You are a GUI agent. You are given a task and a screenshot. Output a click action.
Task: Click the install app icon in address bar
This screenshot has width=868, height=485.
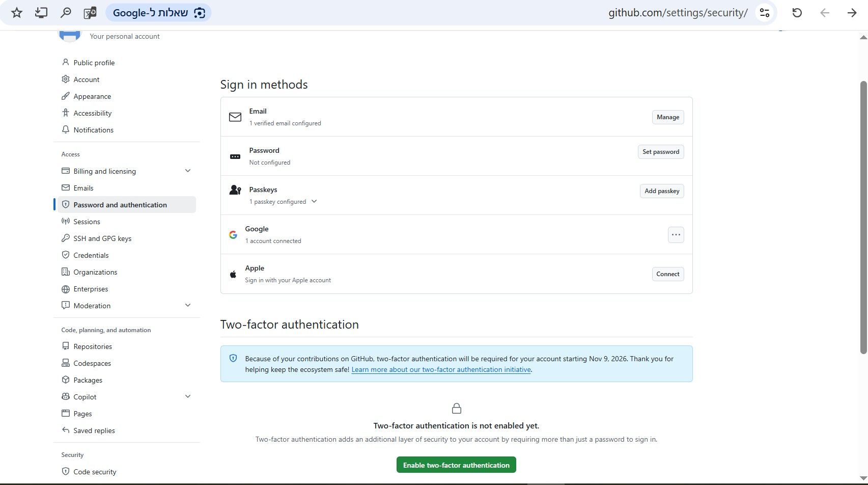point(41,13)
